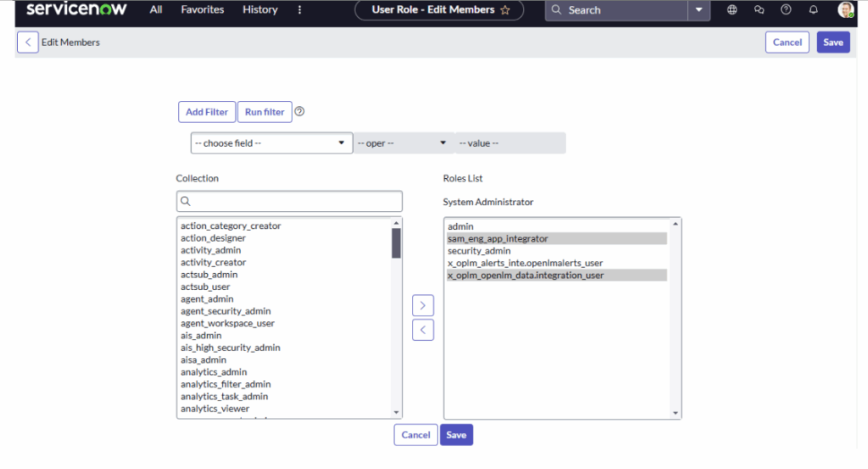Image resolution: width=868 pixels, height=469 pixels.
Task: Open the All menu
Action: (156, 9)
